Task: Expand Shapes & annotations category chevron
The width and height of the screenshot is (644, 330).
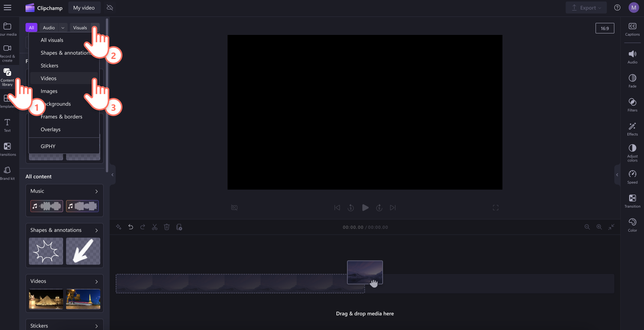Action: pos(97,231)
